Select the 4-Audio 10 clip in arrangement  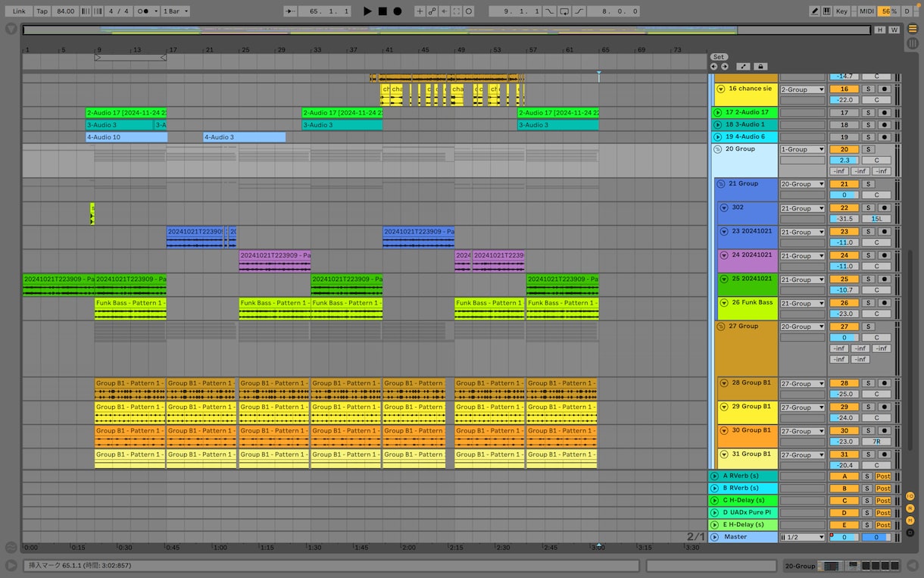tap(126, 137)
